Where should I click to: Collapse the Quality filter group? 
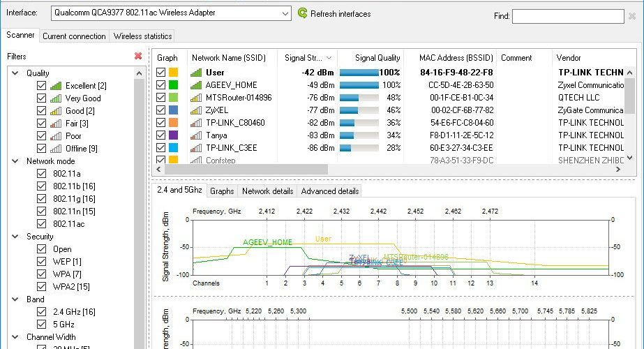point(15,73)
